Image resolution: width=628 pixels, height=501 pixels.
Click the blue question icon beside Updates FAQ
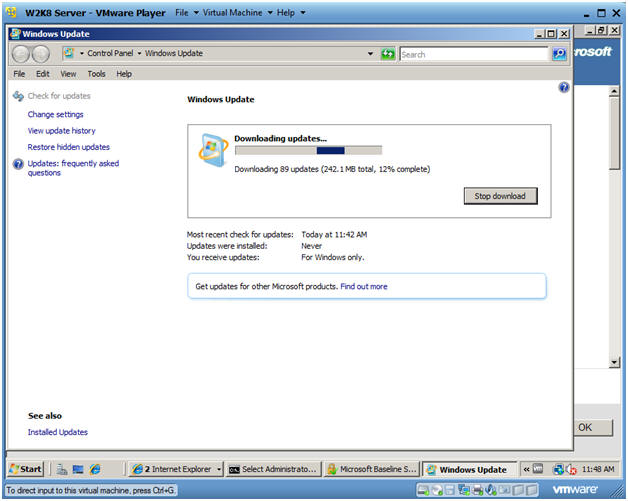[x=18, y=164]
